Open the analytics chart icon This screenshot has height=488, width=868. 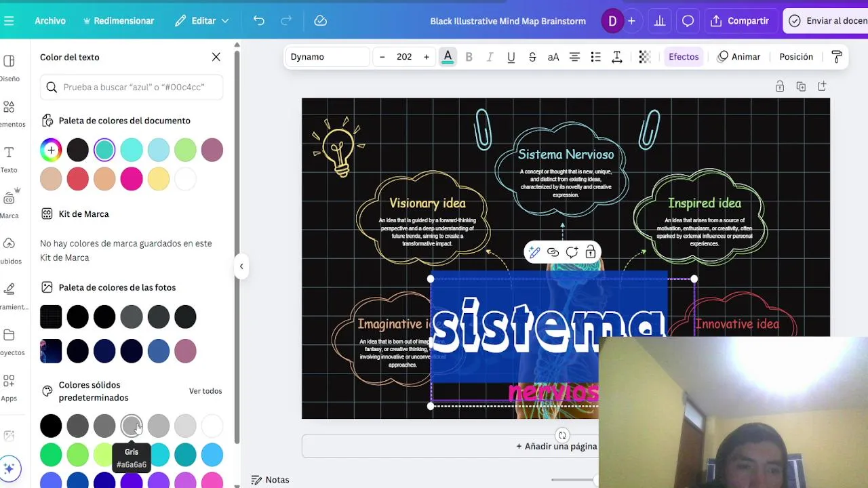659,21
